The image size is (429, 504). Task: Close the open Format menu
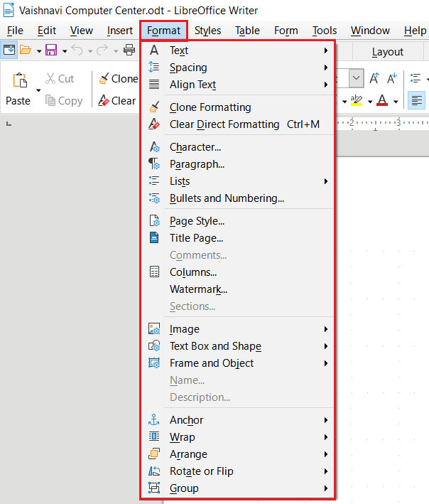164,31
